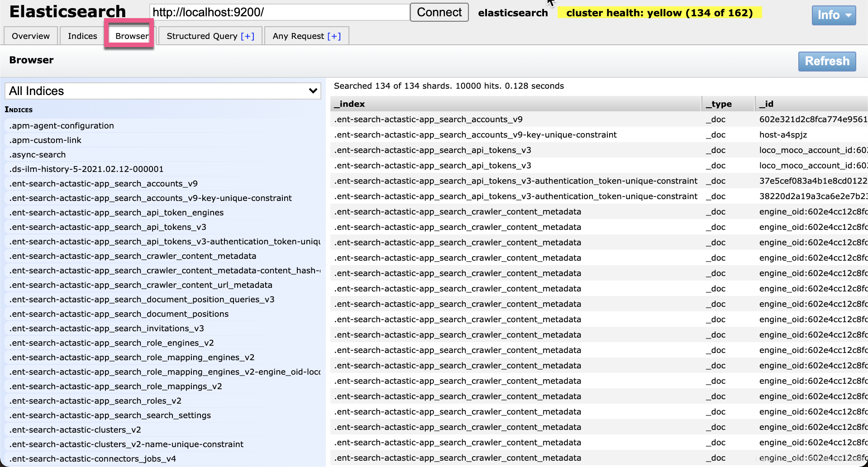Click the cluster health yellow status

click(x=659, y=13)
